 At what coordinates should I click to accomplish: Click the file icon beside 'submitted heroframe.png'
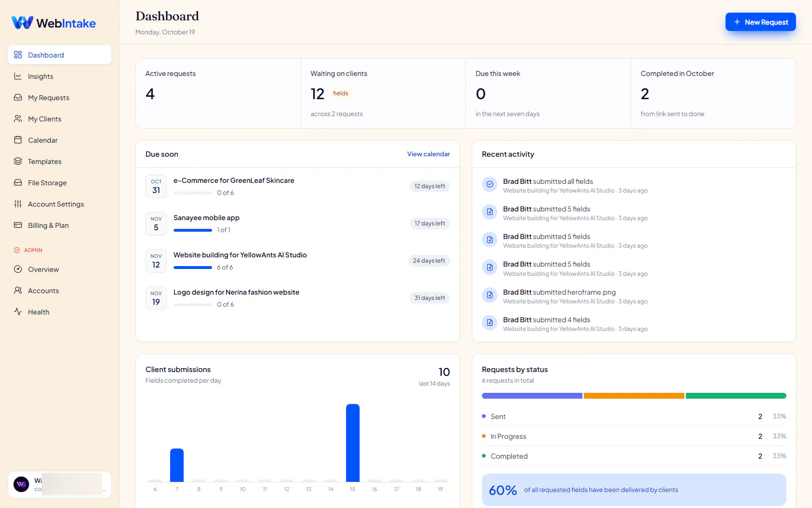tap(490, 295)
